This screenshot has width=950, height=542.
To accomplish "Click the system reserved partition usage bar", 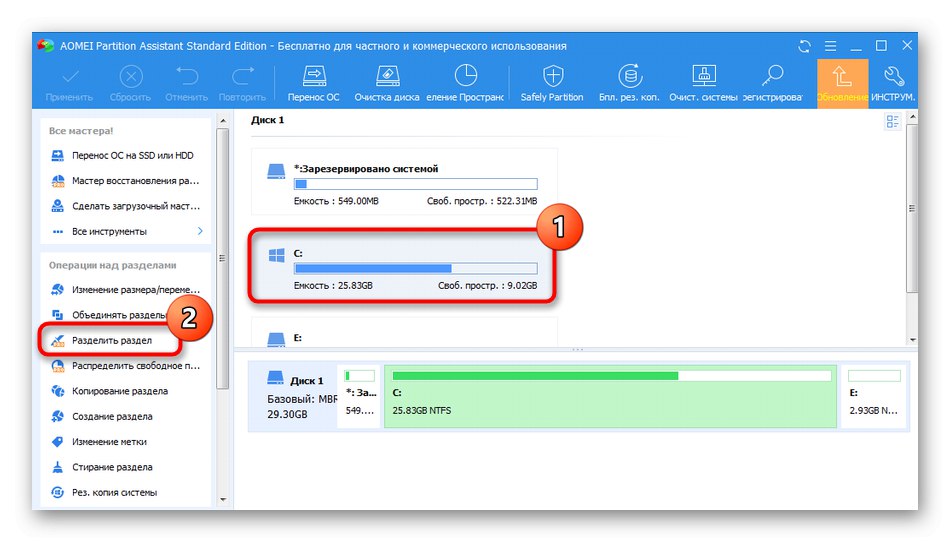I will (416, 184).
